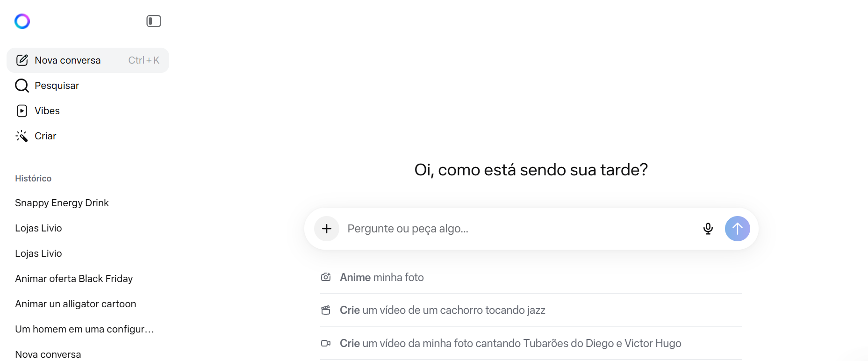Select the Anime minha foto suggestion
Image resolution: width=868 pixels, height=361 pixels.
(382, 277)
